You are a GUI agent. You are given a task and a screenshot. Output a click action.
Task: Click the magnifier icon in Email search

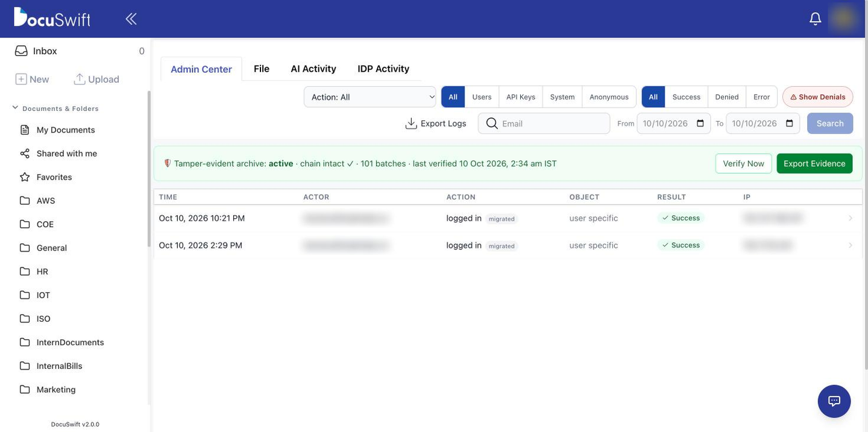tap(492, 123)
